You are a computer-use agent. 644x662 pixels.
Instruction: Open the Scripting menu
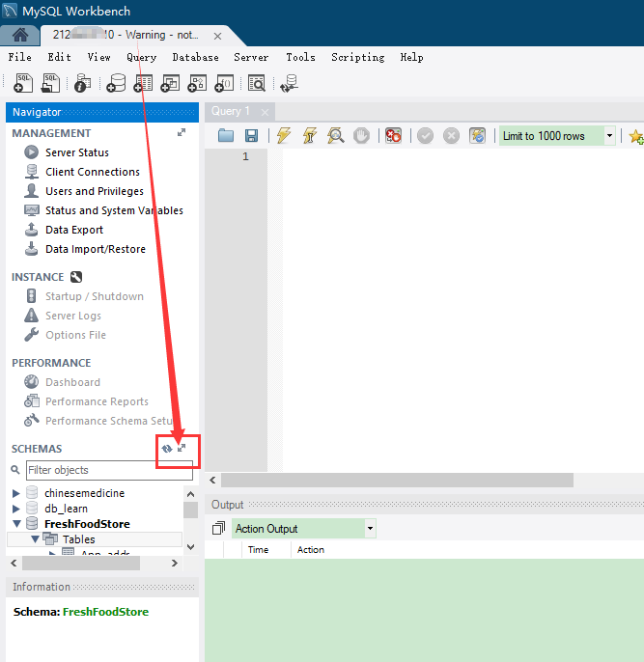click(358, 57)
